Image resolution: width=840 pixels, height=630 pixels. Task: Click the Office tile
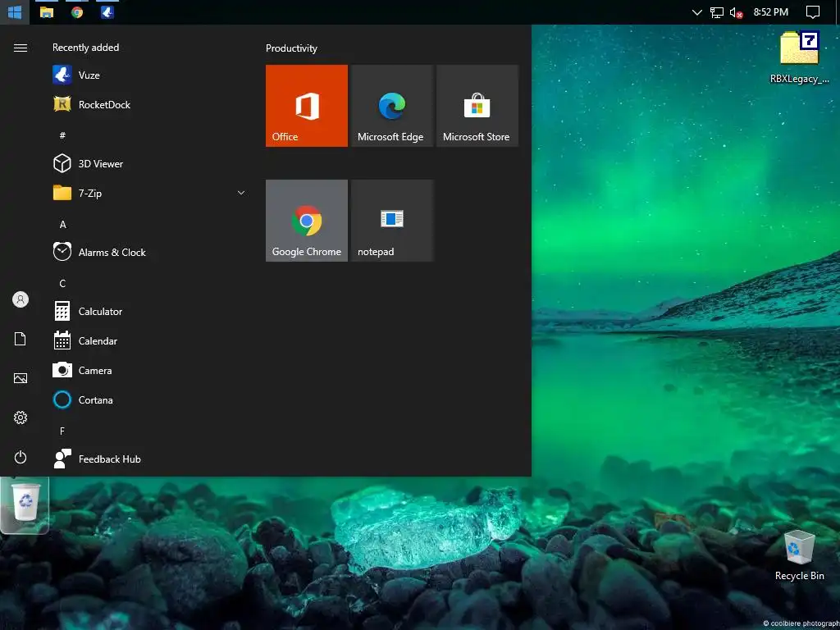307,106
